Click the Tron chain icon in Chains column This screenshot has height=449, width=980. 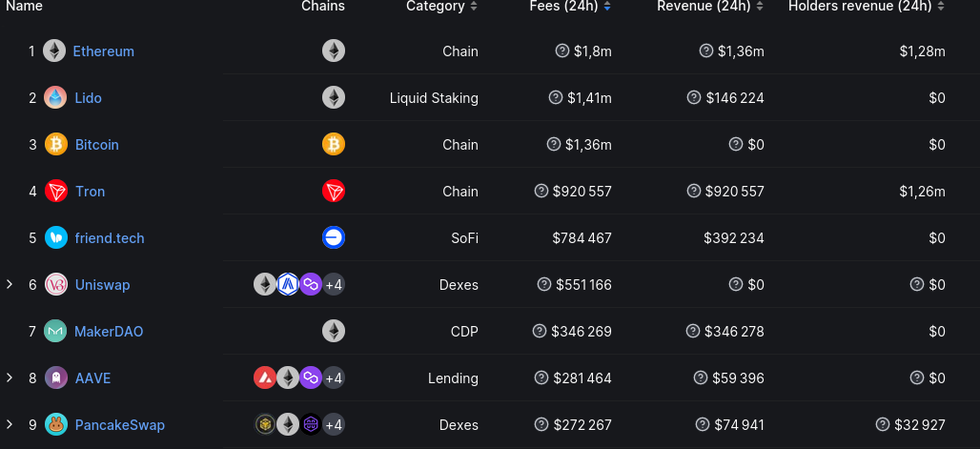click(334, 192)
